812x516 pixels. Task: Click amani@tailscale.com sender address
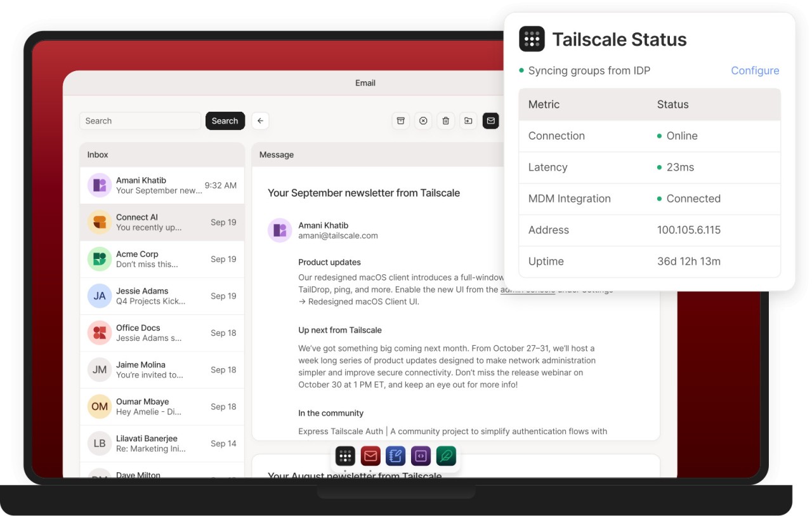(338, 235)
